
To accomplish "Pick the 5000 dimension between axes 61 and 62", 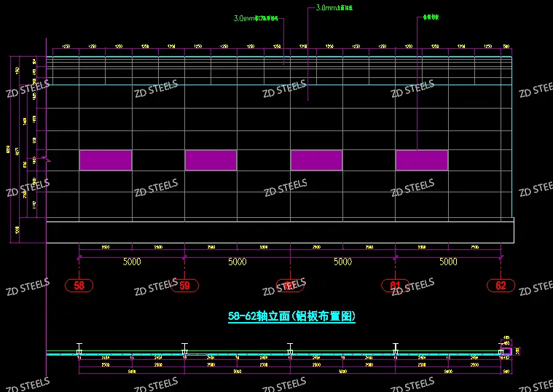I will [x=448, y=262].
